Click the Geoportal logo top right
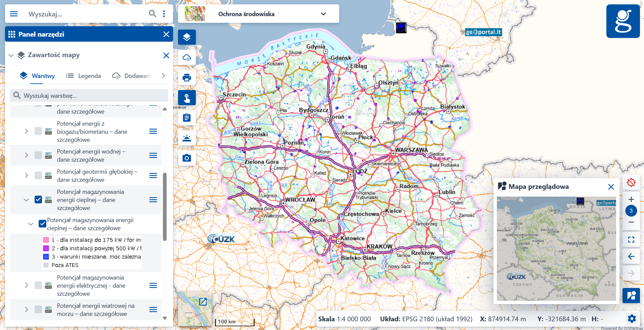Screen dimensions: 644x330 tap(623, 21)
